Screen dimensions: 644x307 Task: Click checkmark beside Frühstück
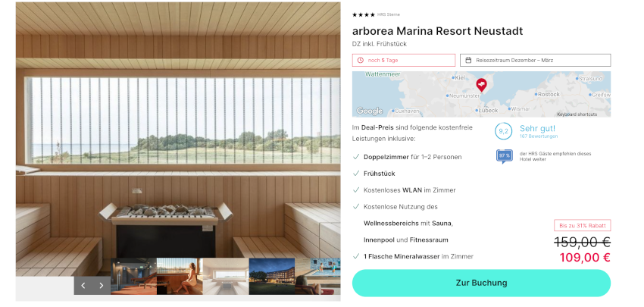pos(356,174)
